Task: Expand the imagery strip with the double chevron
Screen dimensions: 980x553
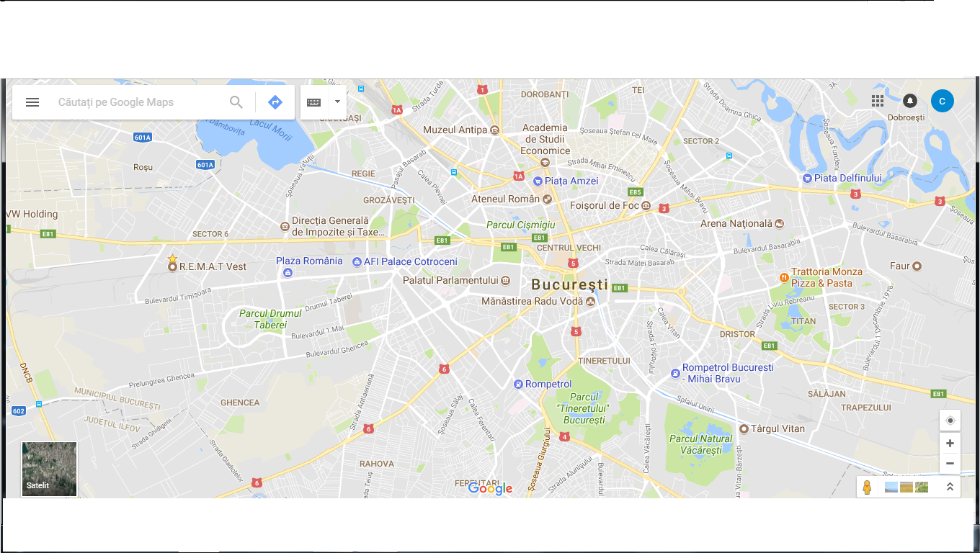Action: click(x=950, y=487)
